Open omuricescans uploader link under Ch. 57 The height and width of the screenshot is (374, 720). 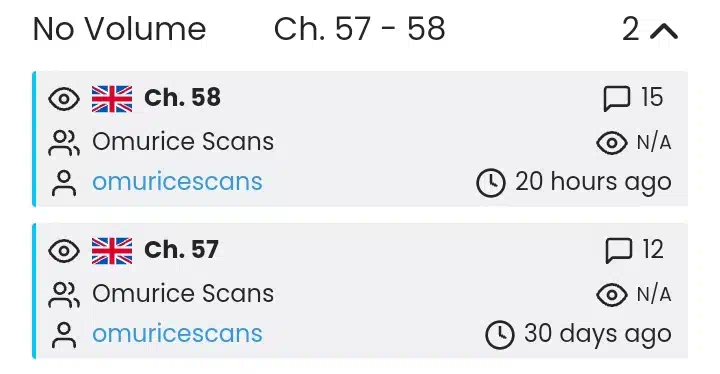tap(177, 334)
